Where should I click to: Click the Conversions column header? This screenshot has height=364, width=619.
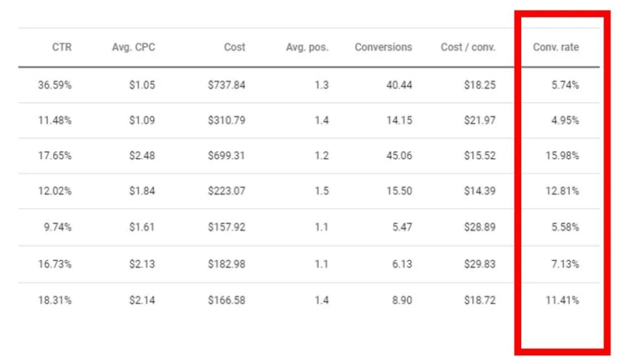(x=383, y=47)
